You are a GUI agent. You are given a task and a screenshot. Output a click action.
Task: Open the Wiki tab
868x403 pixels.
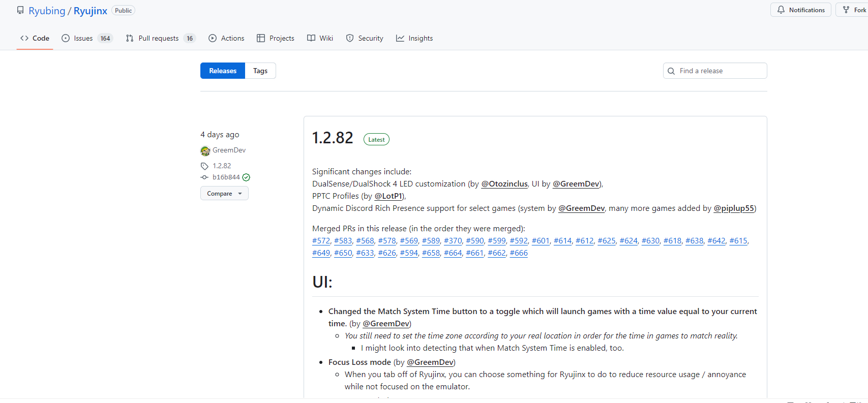tap(320, 38)
